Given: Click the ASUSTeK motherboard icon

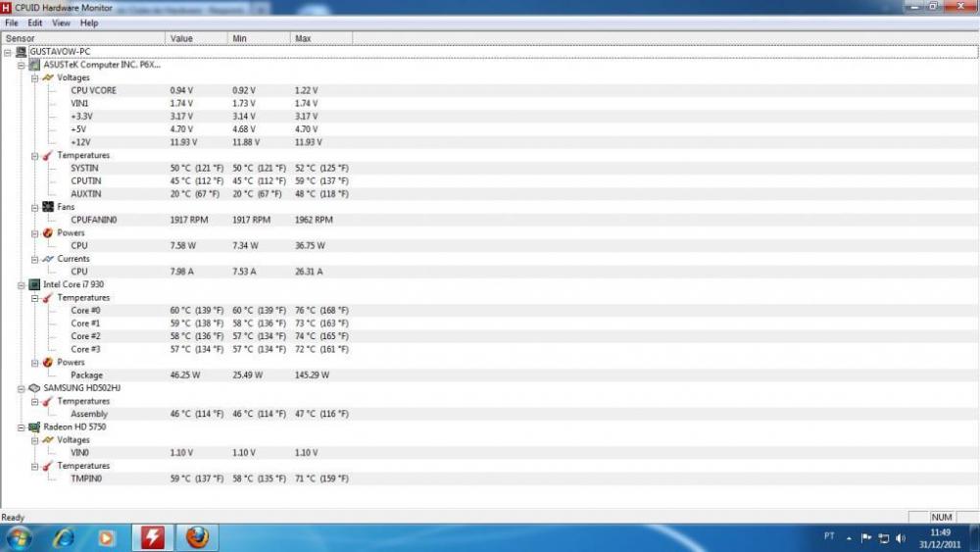Looking at the screenshot, I should pyautogui.click(x=34, y=65).
